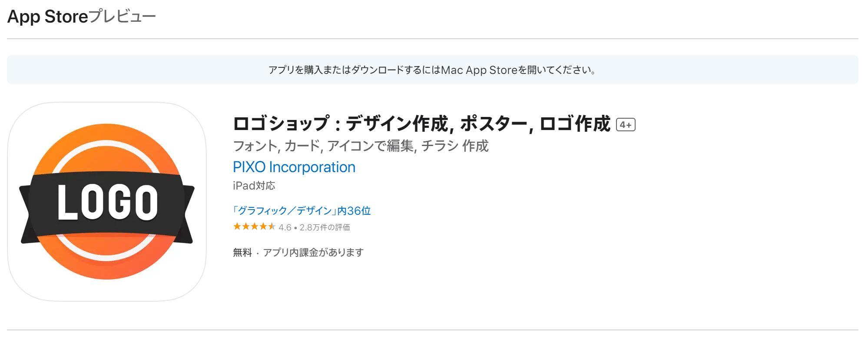The height and width of the screenshot is (343, 868).
Task: Click the プレビュー header text
Action: click(x=122, y=17)
